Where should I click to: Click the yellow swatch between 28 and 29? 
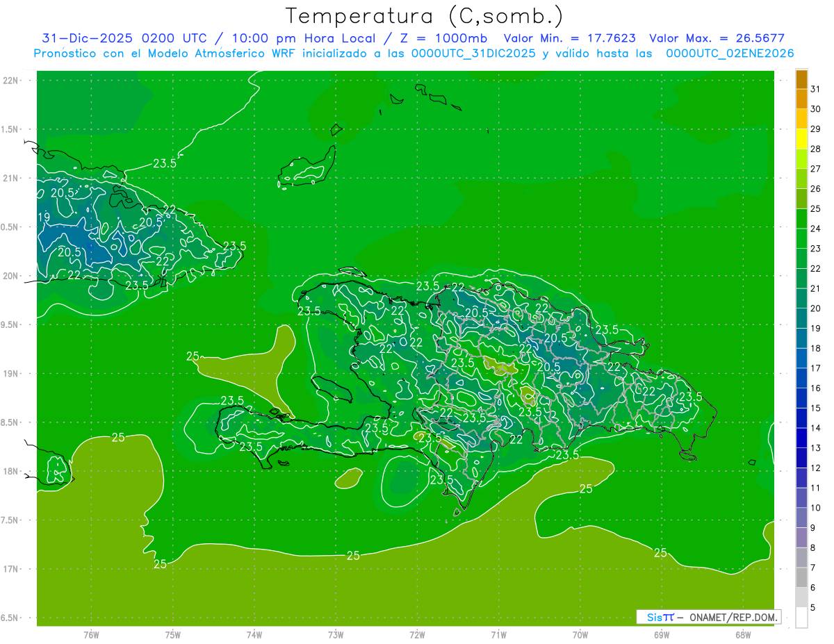point(801,140)
